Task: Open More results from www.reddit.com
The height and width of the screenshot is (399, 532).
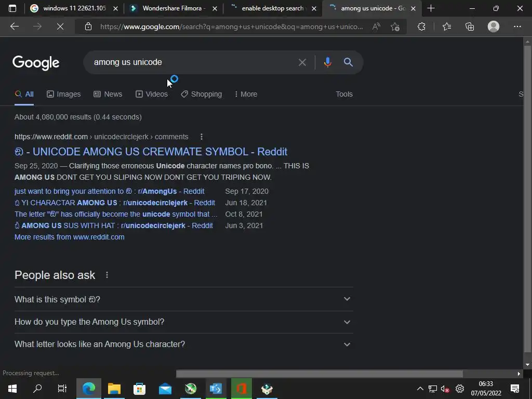Action: coord(69,237)
